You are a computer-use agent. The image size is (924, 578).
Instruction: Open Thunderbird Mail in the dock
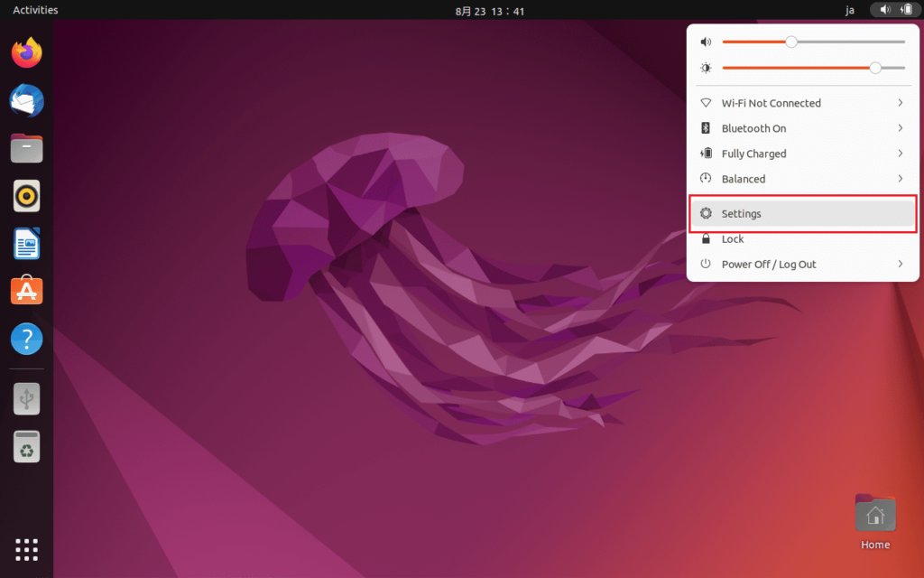tap(26, 100)
